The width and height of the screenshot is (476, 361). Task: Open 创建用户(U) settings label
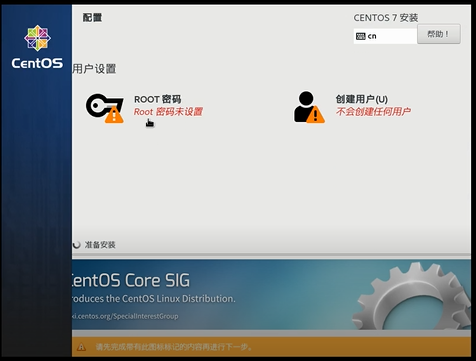coord(361,99)
